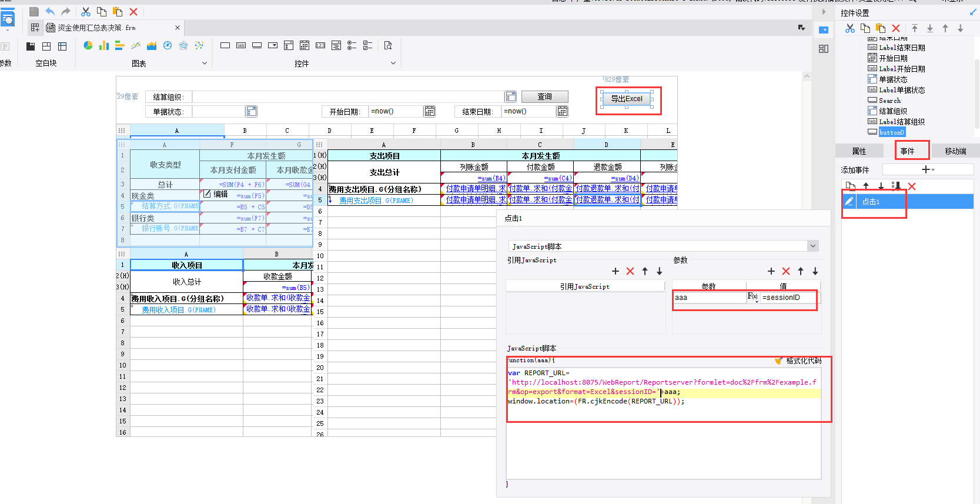This screenshot has width=980, height=504.
Task: Select Label结算组织 in the widget tree
Action: [x=902, y=122]
